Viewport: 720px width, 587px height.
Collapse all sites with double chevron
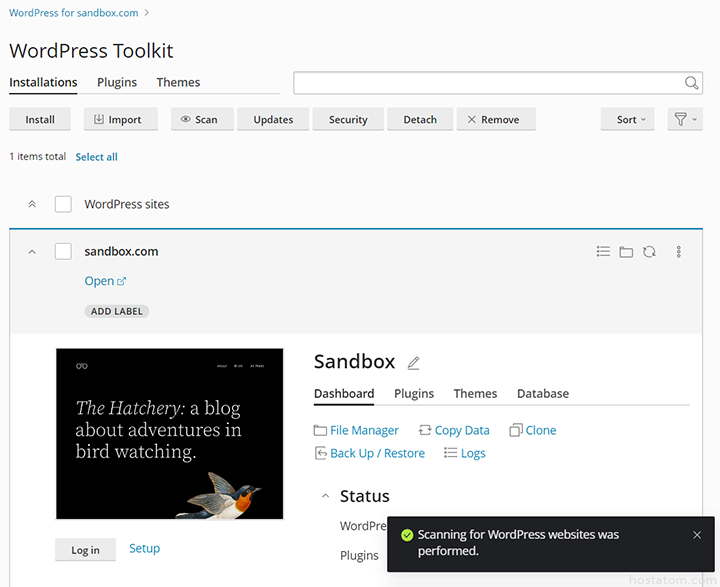[x=32, y=204]
